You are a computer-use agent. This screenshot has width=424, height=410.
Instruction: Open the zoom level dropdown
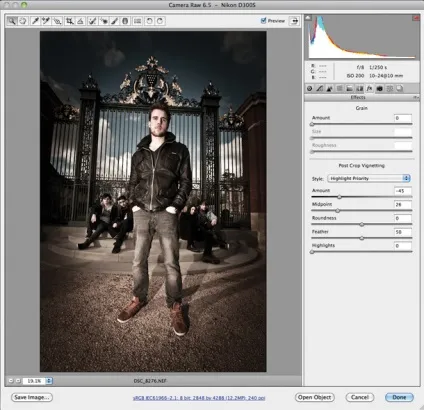(x=49, y=381)
